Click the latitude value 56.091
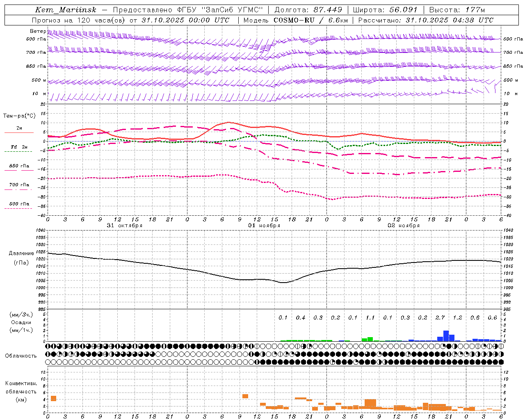Viewport: 525px width, 420px height. click(x=403, y=10)
